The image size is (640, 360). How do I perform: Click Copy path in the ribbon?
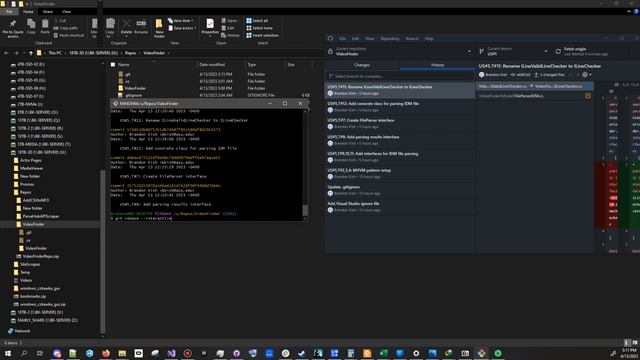point(66,28)
